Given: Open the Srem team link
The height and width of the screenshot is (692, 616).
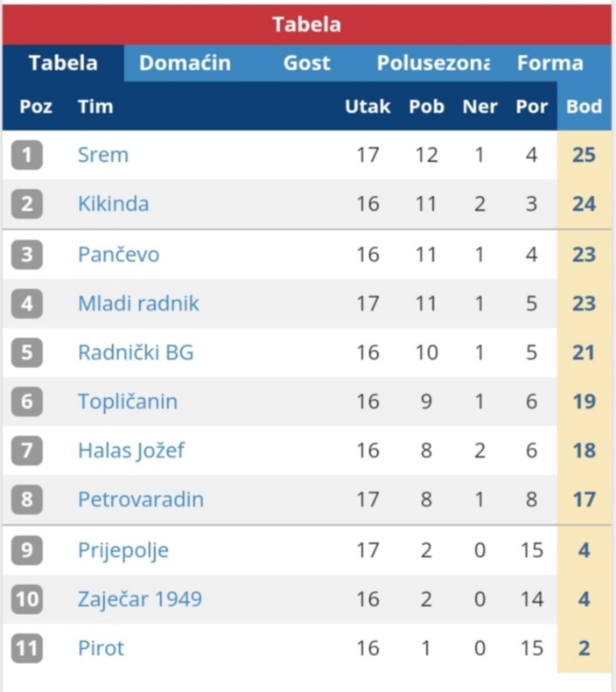Looking at the screenshot, I should pos(103,155).
